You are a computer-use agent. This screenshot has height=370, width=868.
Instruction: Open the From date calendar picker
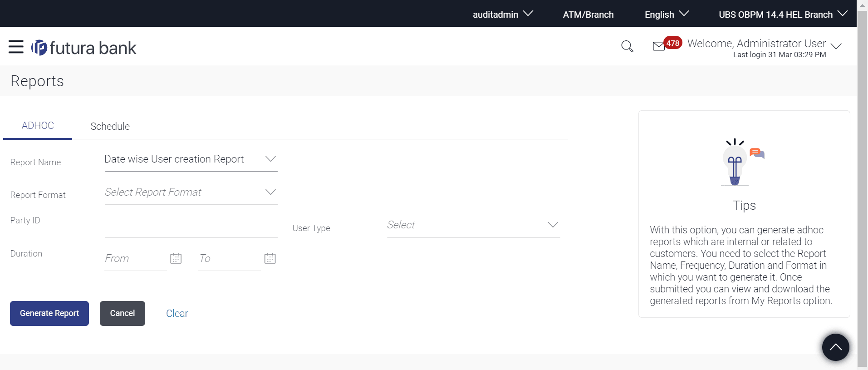tap(176, 259)
